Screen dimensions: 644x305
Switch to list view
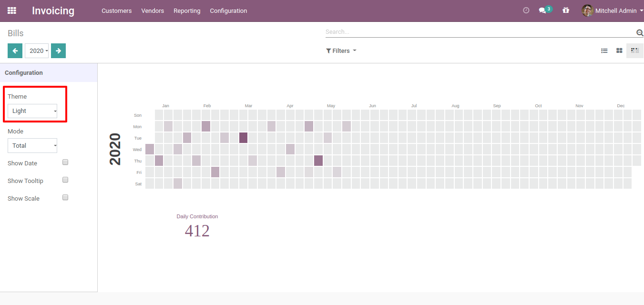(604, 51)
